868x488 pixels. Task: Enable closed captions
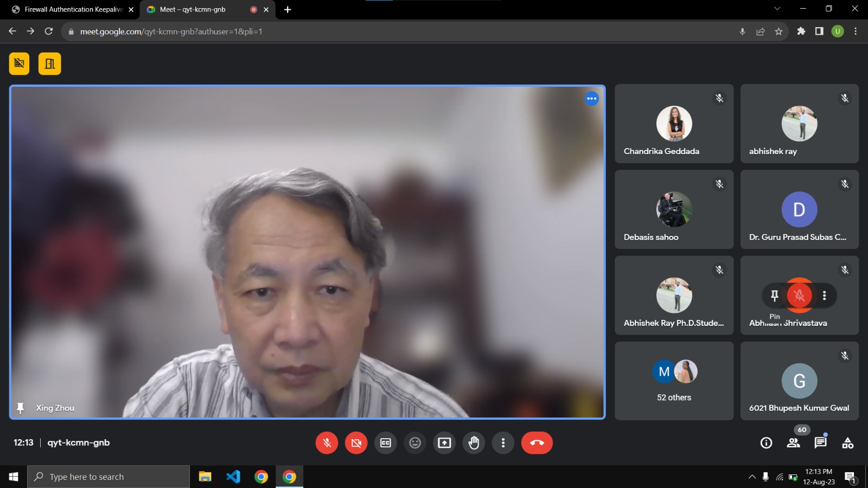pyautogui.click(x=386, y=443)
